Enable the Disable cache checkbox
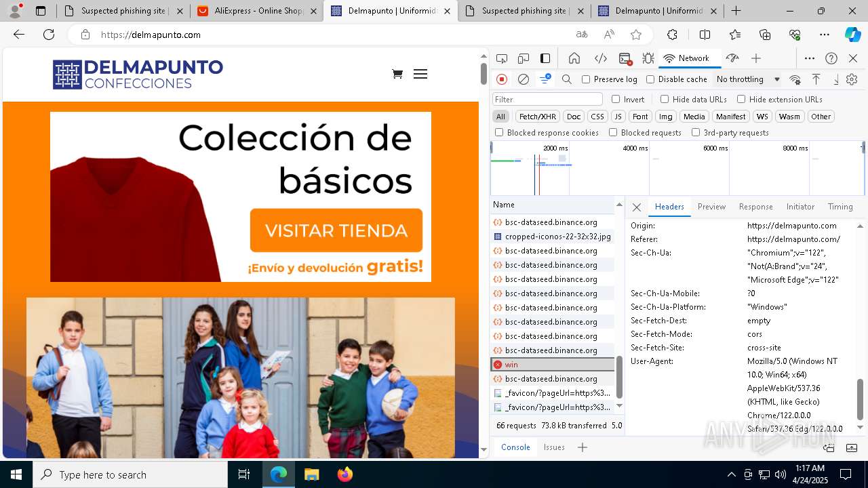 coord(650,79)
